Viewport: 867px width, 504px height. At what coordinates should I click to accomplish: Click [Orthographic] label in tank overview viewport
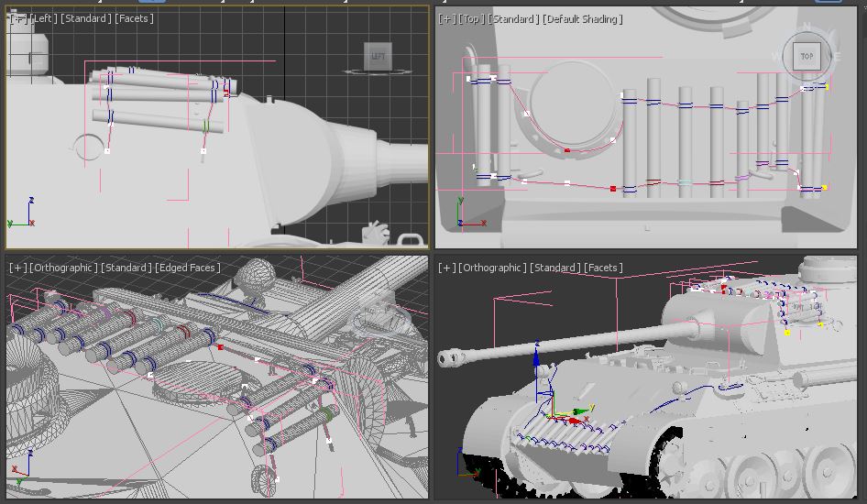click(492, 268)
